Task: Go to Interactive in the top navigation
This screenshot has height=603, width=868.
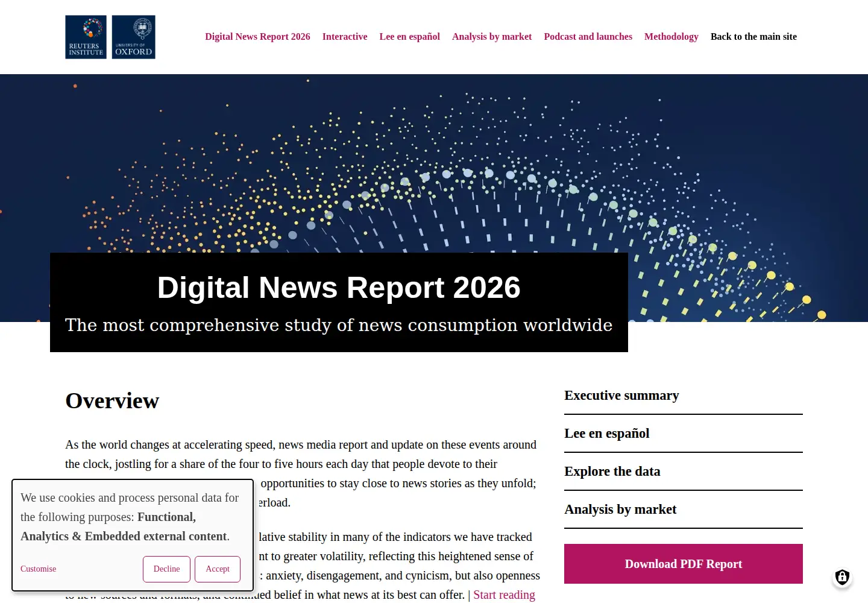Action: tap(345, 37)
